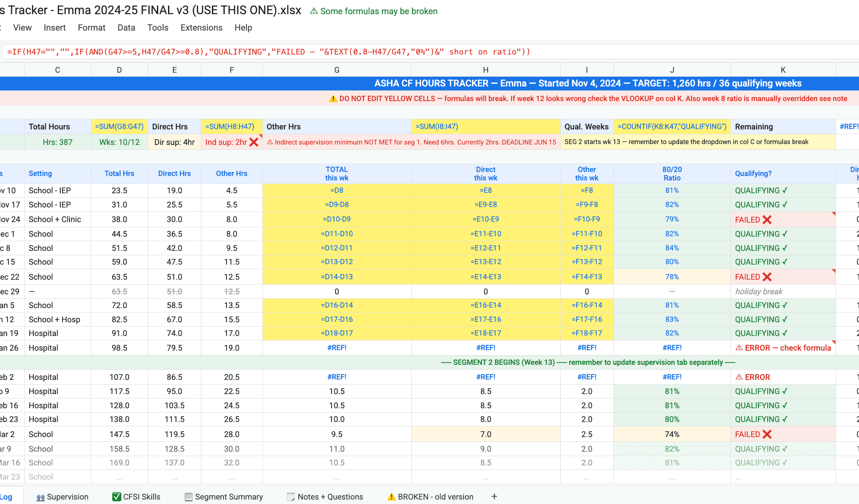
Task: Click the 'School + Hosp' setting cell
Action: coord(58,320)
